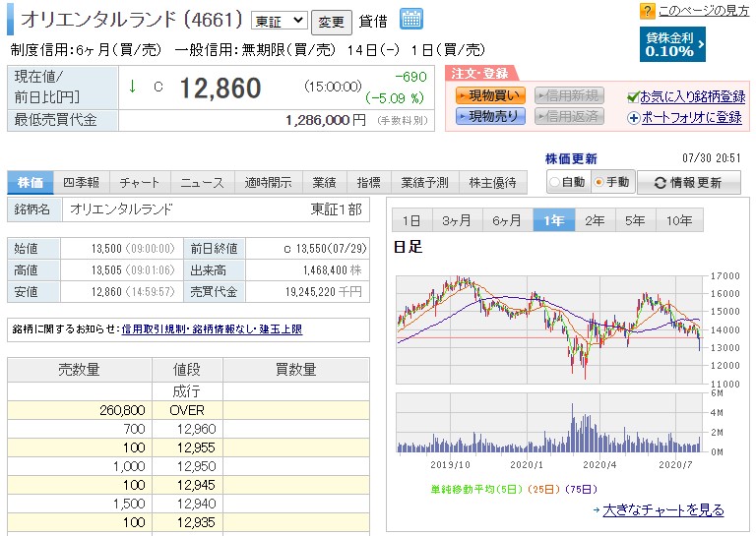Click the 買数量 column header
The height and width of the screenshot is (536, 756).
click(296, 370)
